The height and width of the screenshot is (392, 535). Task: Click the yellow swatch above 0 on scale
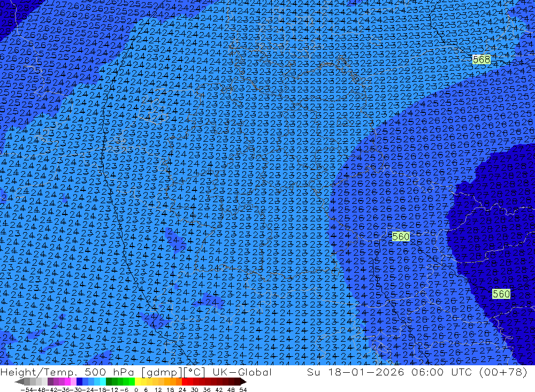[x=137, y=381]
